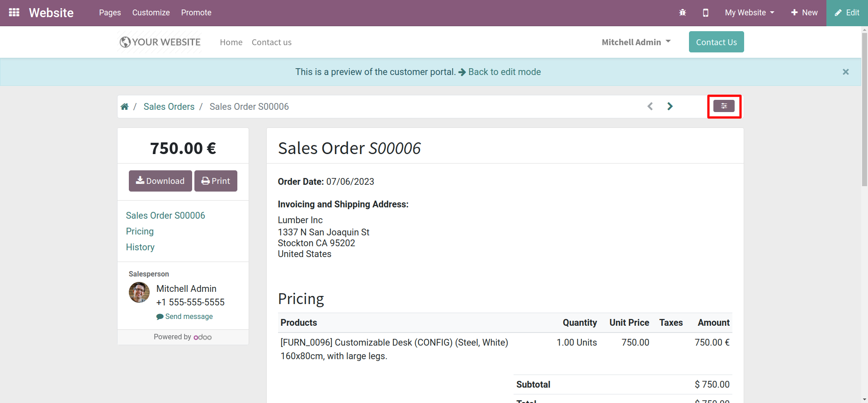
Task: Open the apps grid menu
Action: coord(14,13)
